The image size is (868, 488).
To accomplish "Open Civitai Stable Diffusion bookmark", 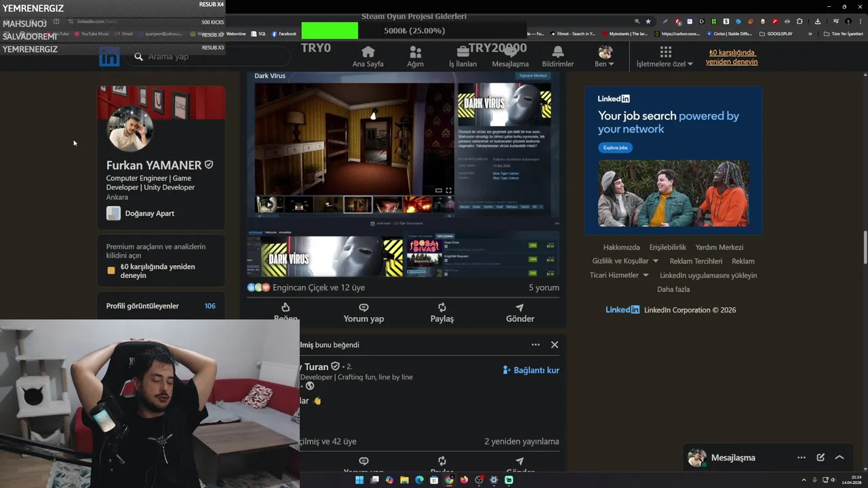I will point(729,33).
